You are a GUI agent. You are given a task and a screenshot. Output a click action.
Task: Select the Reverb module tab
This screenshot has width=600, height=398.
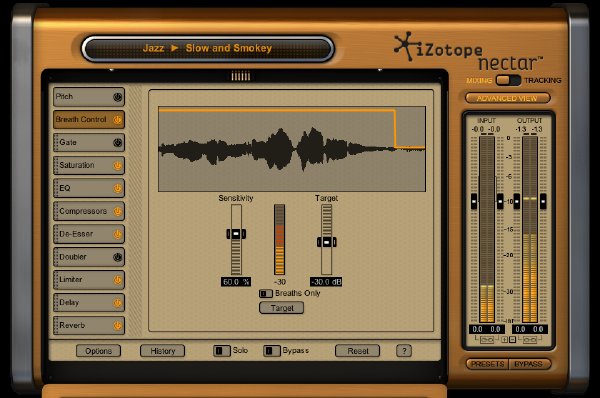tap(89, 326)
